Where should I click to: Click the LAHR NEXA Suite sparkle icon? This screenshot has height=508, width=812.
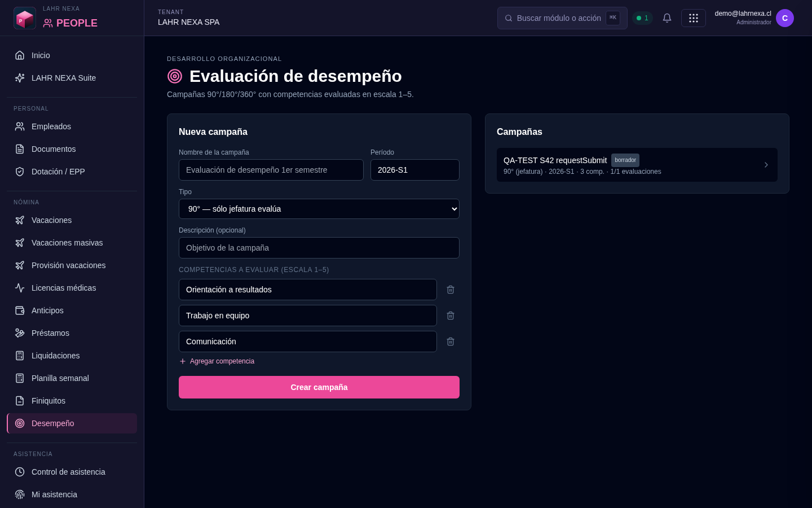point(20,78)
